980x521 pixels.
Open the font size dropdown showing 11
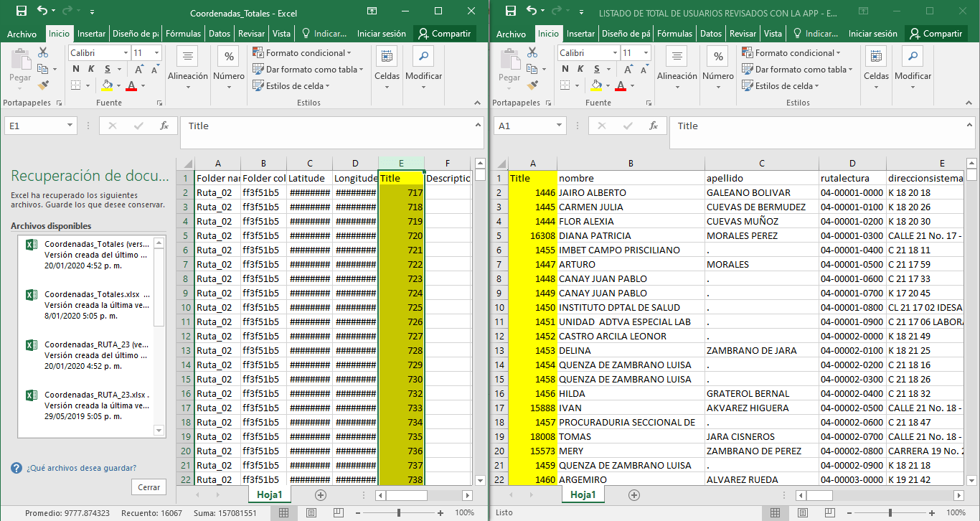coord(157,52)
